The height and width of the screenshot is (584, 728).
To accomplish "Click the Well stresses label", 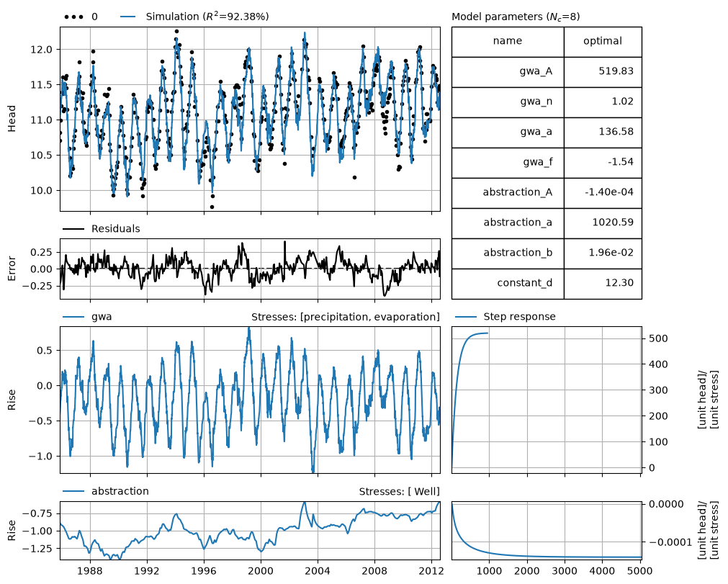I will (399, 492).
